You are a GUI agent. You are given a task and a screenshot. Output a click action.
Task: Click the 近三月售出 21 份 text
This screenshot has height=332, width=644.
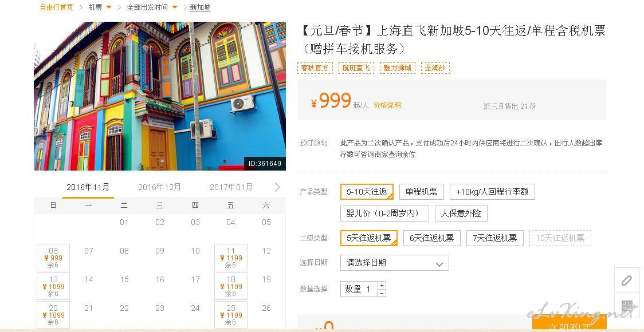510,106
